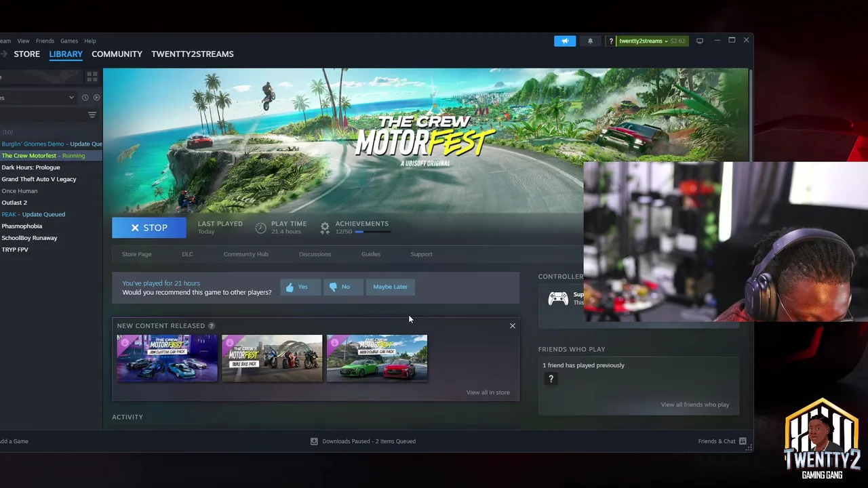Open the Triple Bike Pack DLC thumbnail
Image resolution: width=868 pixels, height=488 pixels.
pyautogui.click(x=272, y=358)
